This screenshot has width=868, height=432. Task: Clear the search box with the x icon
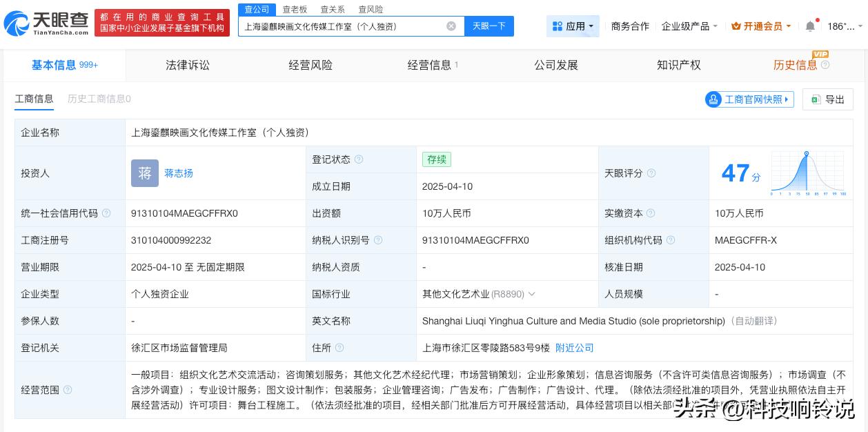pos(451,26)
